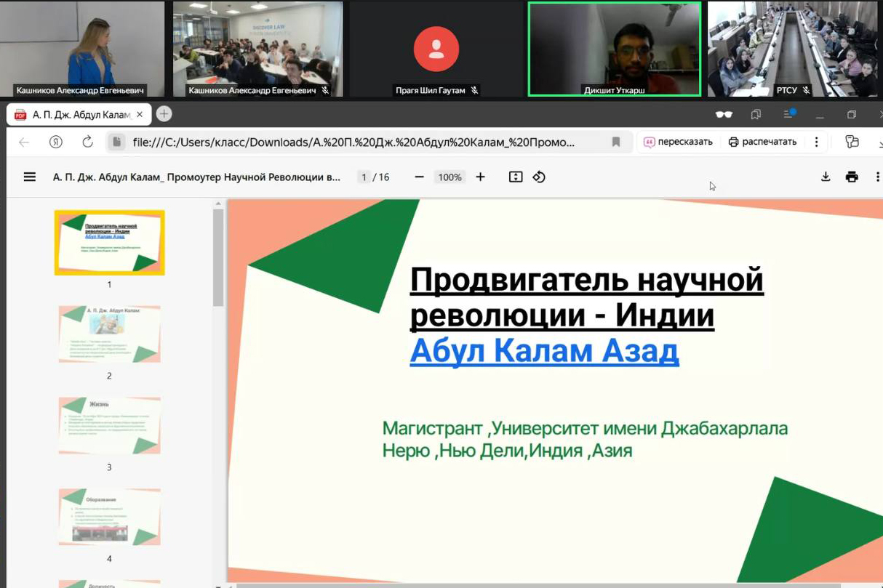Zoom out with the minus button
Viewport: 883px width, 588px height.
tap(419, 177)
